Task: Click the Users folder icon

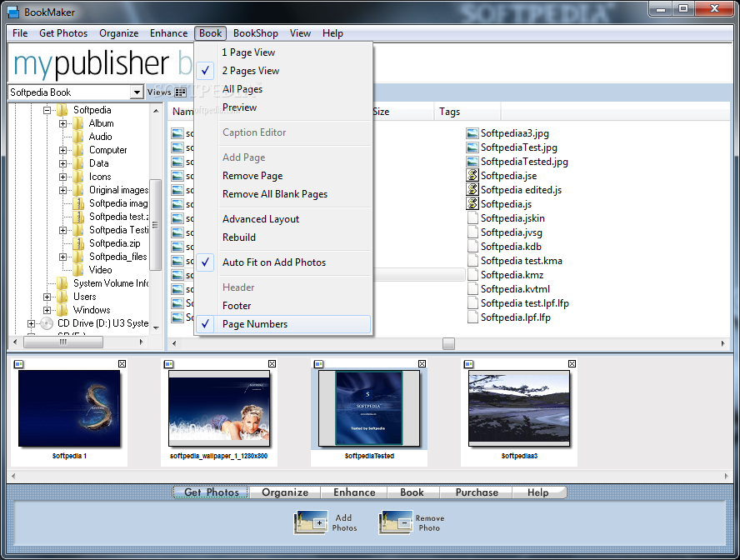Action: pyautogui.click(x=62, y=297)
